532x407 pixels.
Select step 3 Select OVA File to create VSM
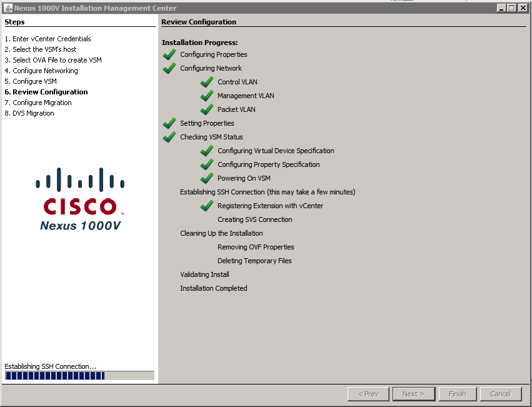pyautogui.click(x=53, y=60)
